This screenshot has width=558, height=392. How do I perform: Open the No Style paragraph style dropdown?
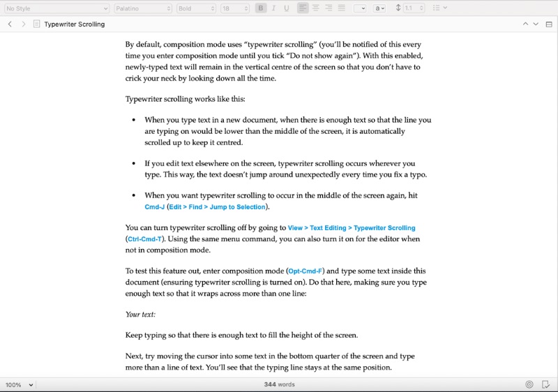pyautogui.click(x=56, y=8)
